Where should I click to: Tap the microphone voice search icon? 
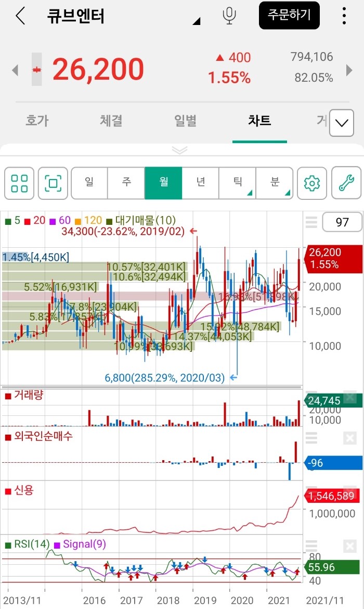coord(229,16)
